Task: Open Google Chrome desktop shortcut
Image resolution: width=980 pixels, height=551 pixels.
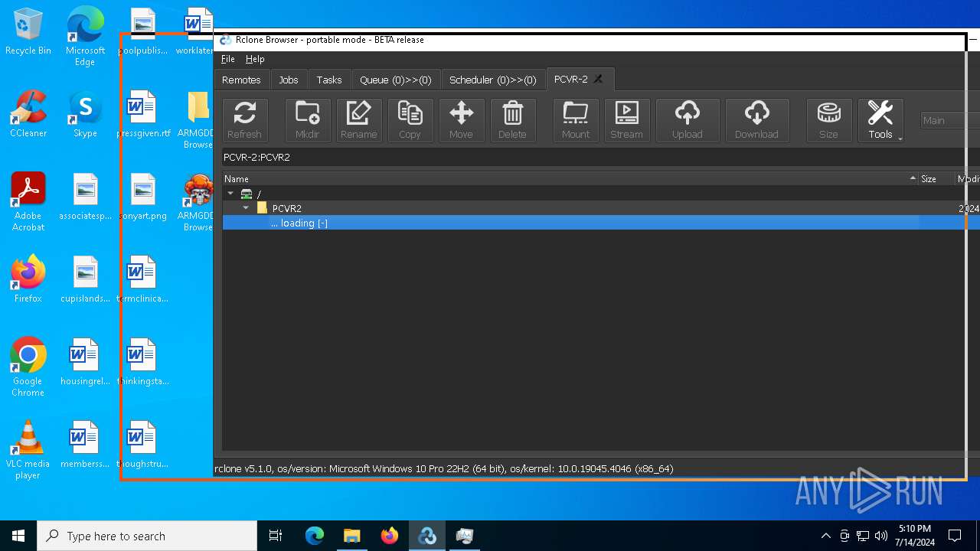Action: [x=28, y=367]
